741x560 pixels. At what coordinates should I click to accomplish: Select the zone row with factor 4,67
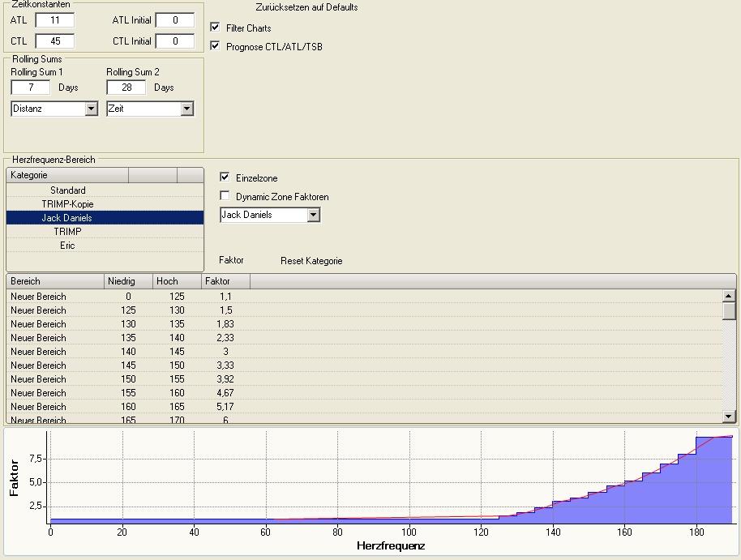(364, 393)
